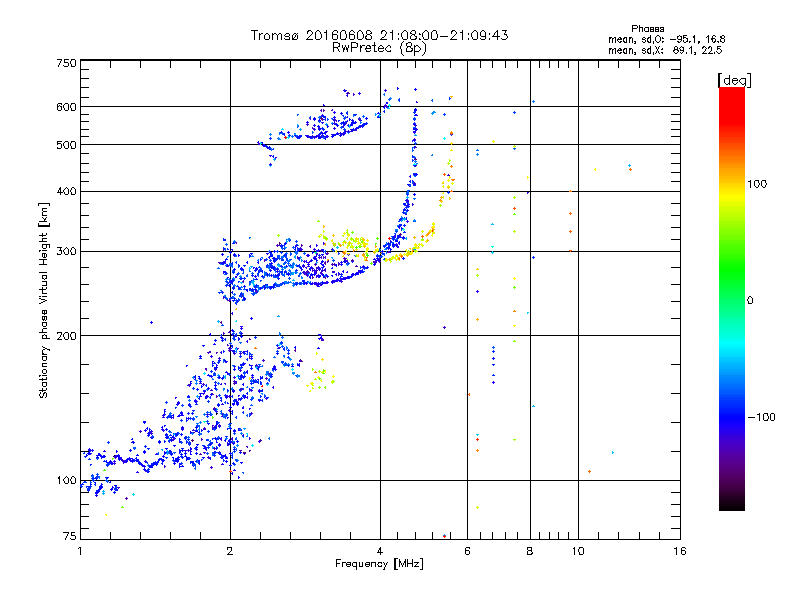This screenshot has height=600, width=800.
Task: Click the y-axis label '600'
Action: tap(66, 107)
